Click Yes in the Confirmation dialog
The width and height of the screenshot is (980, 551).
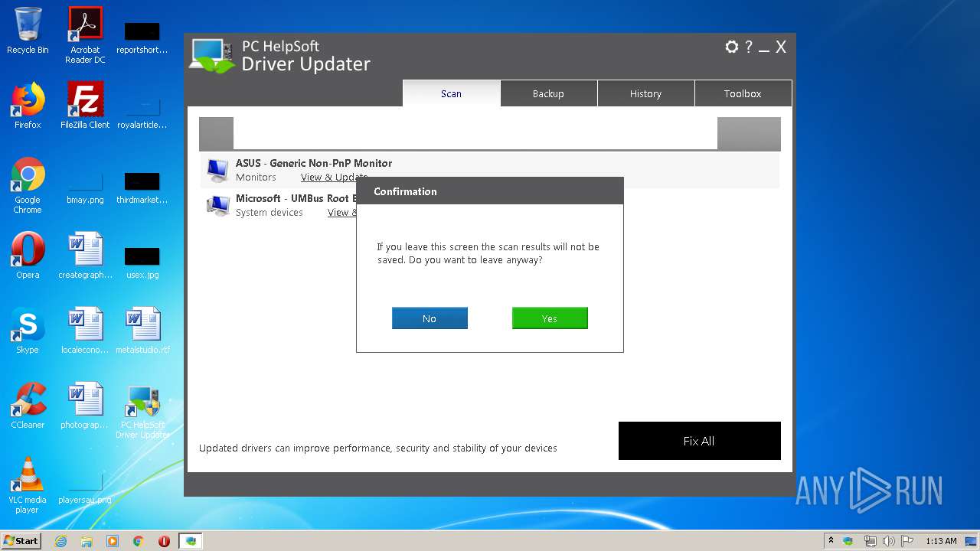550,318
